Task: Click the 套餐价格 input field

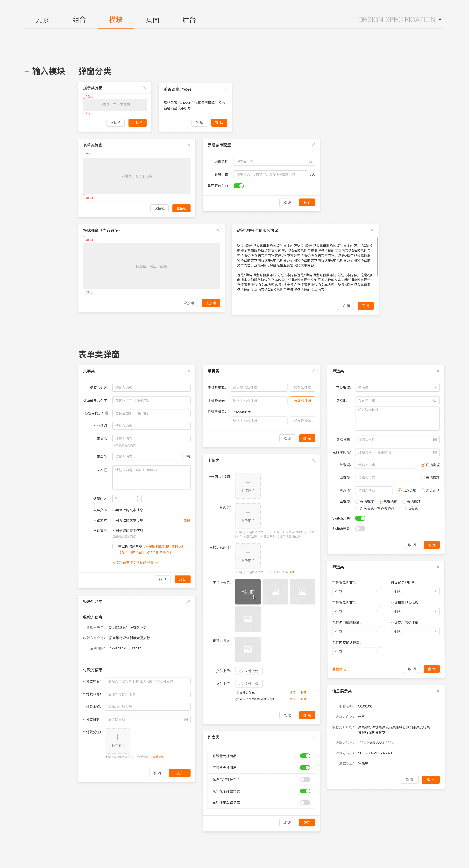Action: 270,174
